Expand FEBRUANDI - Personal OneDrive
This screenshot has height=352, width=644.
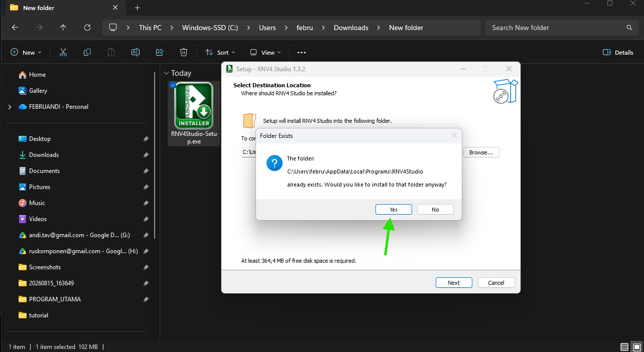point(10,107)
